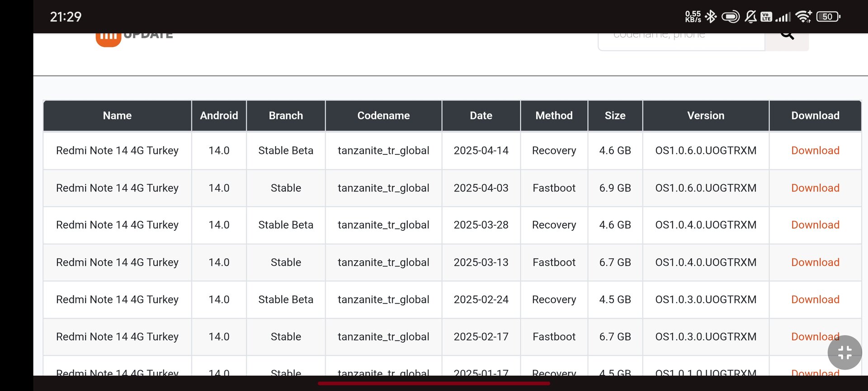This screenshot has width=868, height=391.
Task: Click tanzanite_tr_global codename in the 2025-04-03 row
Action: click(x=383, y=188)
